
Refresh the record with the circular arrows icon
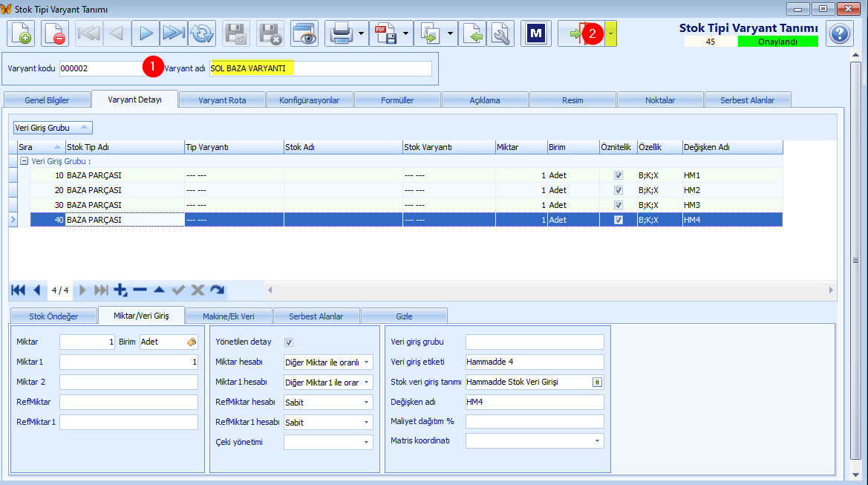tap(202, 33)
